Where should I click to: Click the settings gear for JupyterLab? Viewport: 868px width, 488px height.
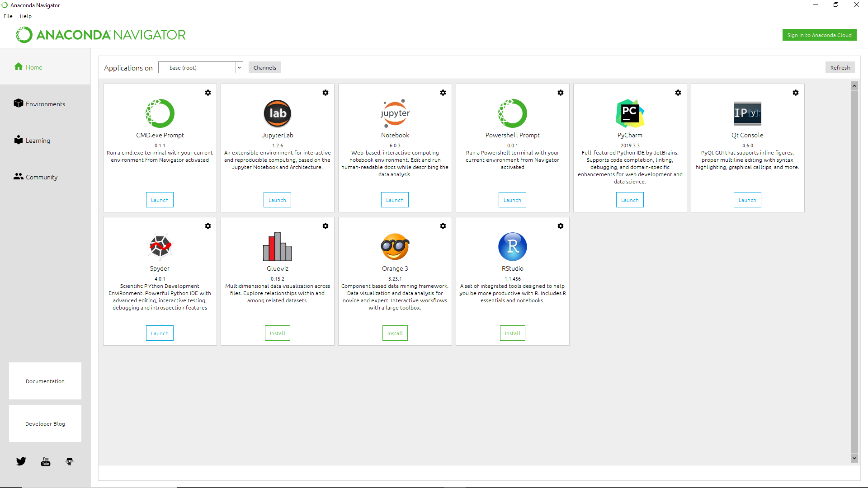(325, 92)
